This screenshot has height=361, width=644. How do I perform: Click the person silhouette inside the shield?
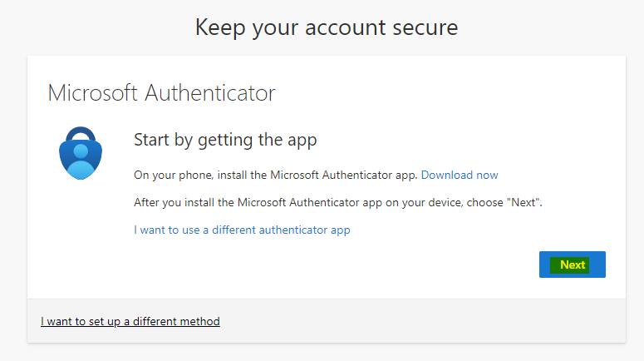(x=81, y=161)
